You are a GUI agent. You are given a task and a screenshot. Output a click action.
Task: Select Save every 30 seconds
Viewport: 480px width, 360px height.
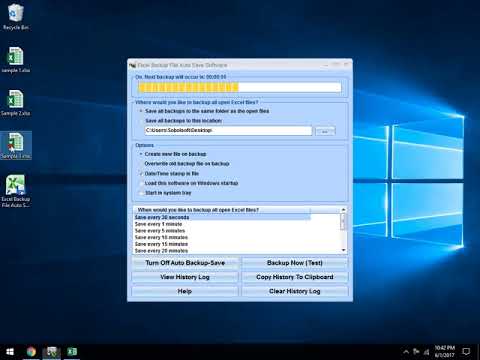(222, 217)
